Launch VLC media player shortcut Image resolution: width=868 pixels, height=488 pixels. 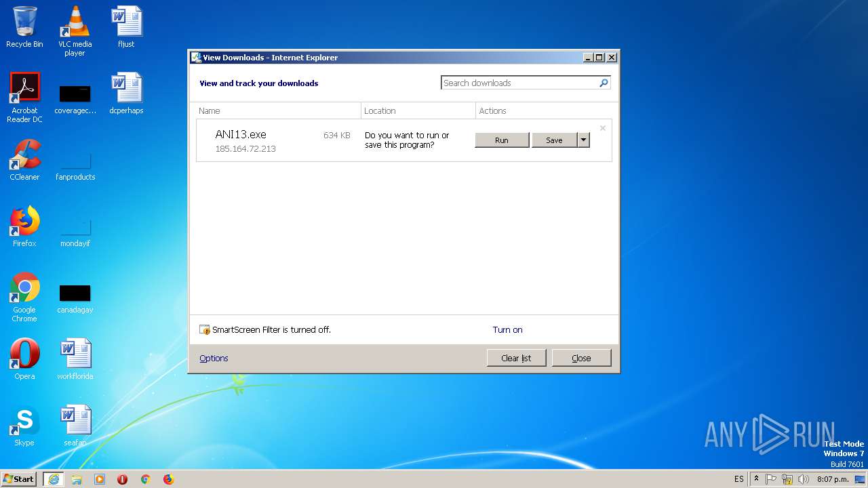pos(75,30)
